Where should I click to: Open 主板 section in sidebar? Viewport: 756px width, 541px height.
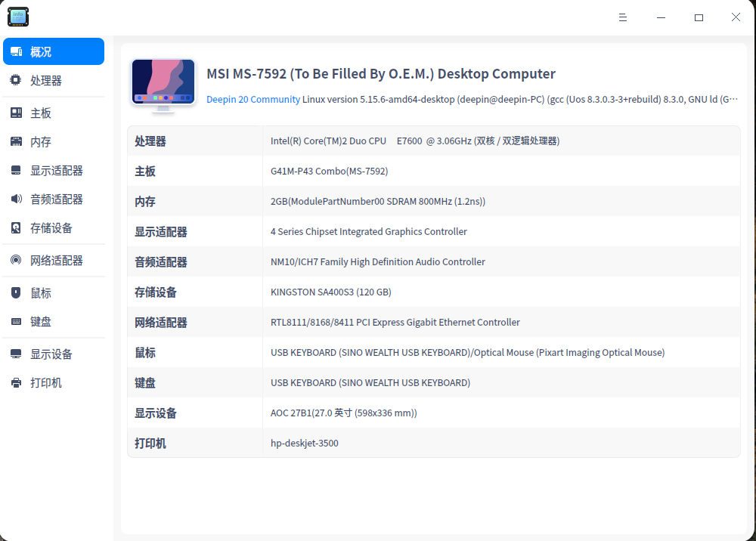pyautogui.click(x=54, y=113)
